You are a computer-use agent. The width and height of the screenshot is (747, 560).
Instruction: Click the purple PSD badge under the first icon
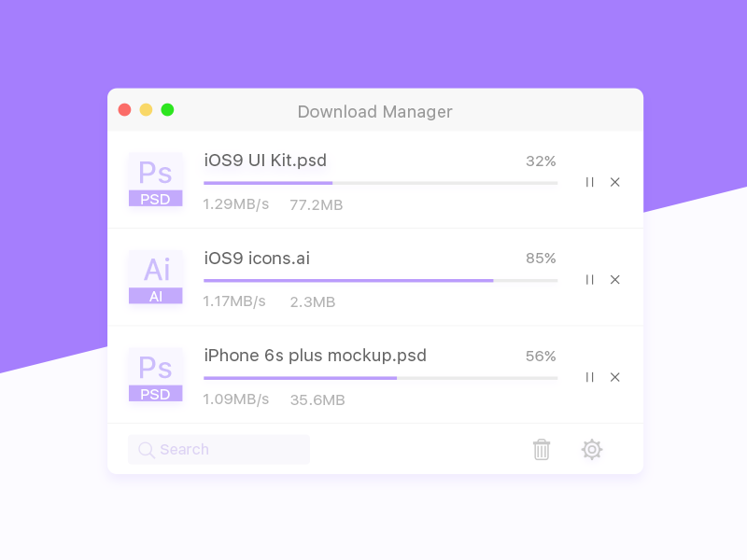coord(155,199)
